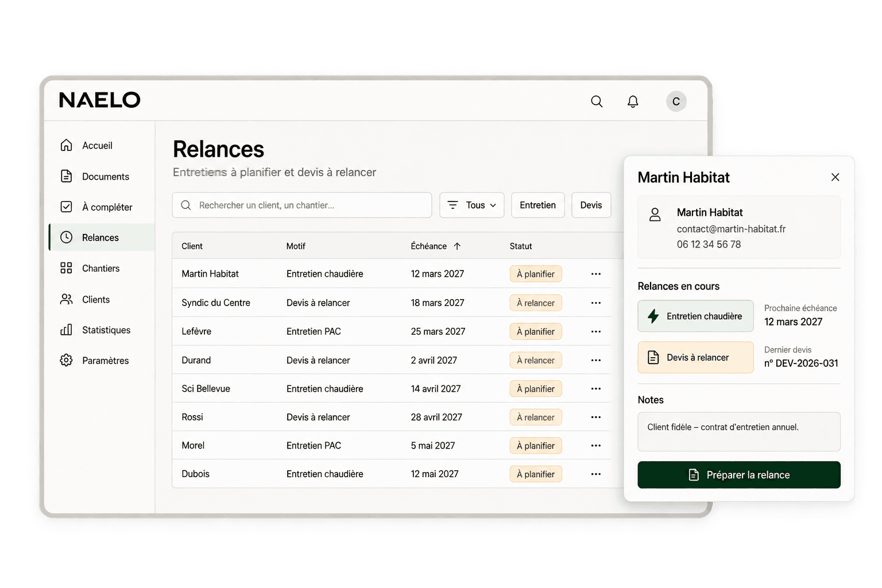Filter by Entretien

538,205
